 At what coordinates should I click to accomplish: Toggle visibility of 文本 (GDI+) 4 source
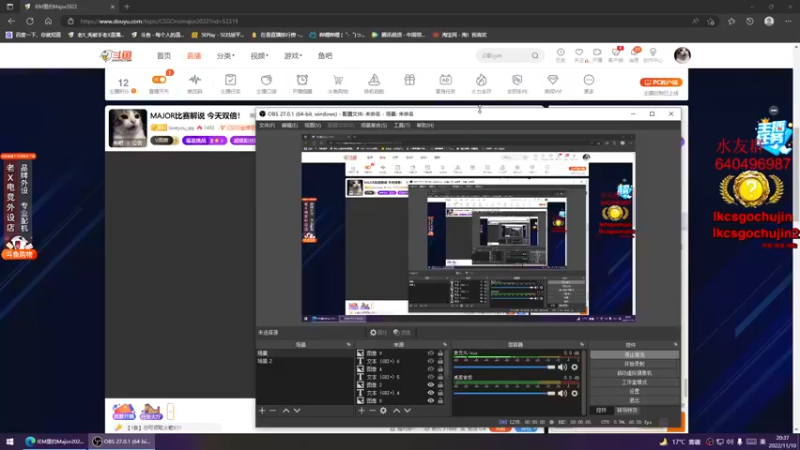(x=431, y=393)
